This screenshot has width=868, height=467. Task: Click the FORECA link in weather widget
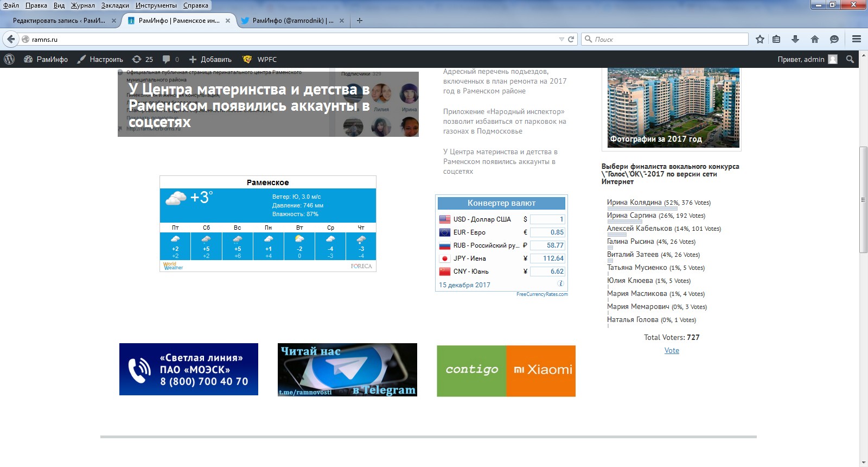pos(361,266)
